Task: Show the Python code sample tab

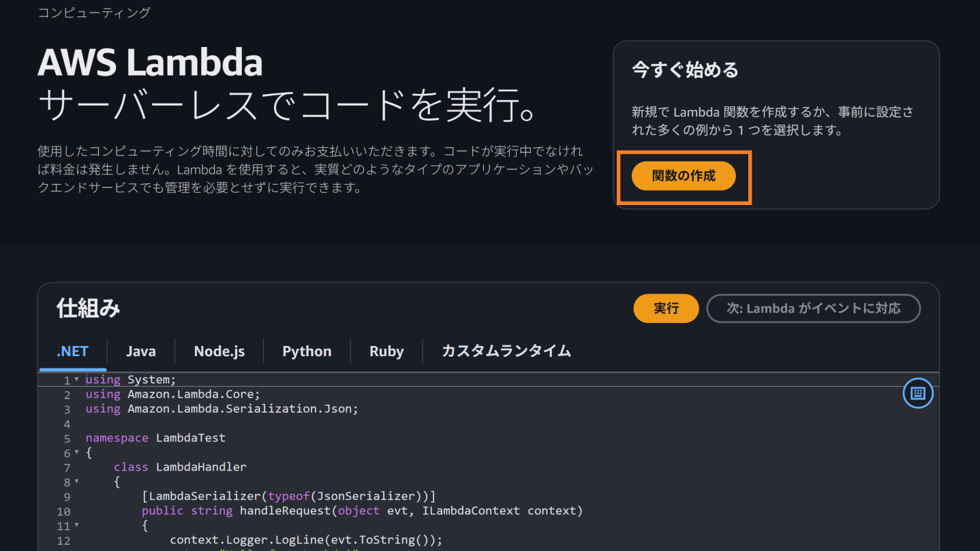Action: pos(307,351)
